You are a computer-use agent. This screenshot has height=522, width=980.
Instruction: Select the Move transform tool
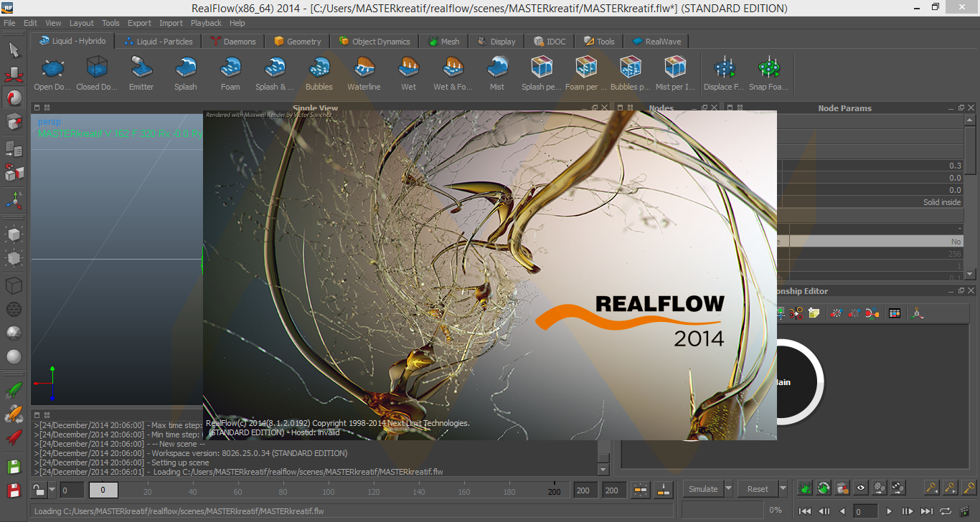(14, 74)
